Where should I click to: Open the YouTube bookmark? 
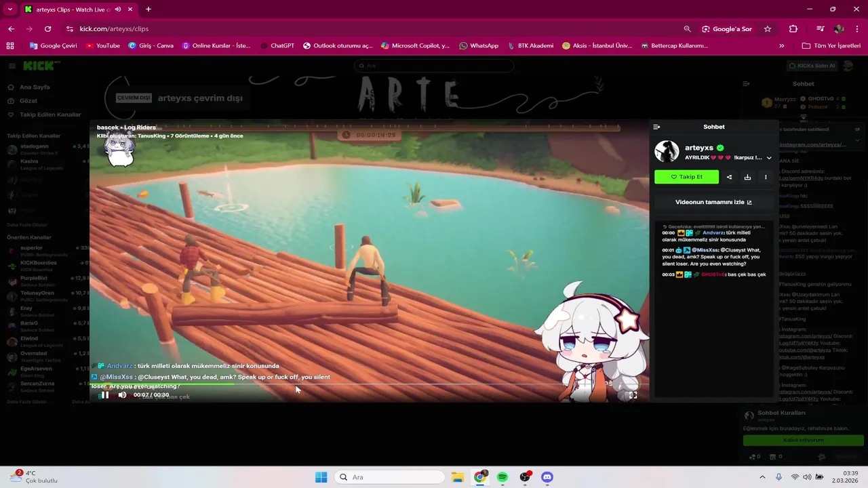point(102,45)
